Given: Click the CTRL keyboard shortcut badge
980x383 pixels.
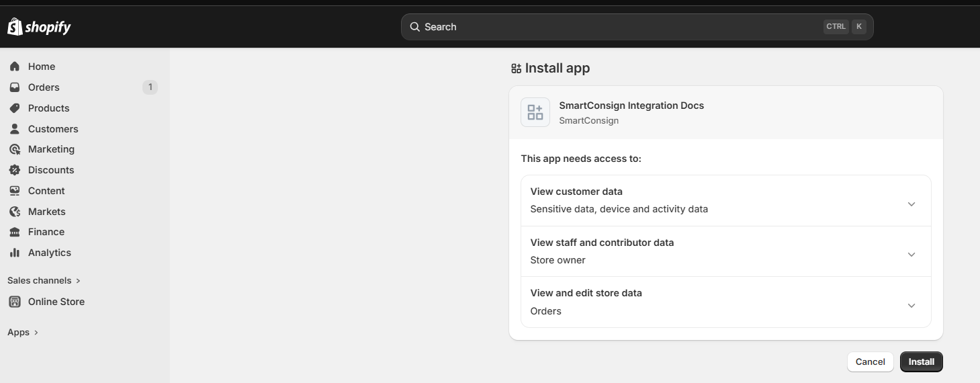Looking at the screenshot, I should coord(836,27).
